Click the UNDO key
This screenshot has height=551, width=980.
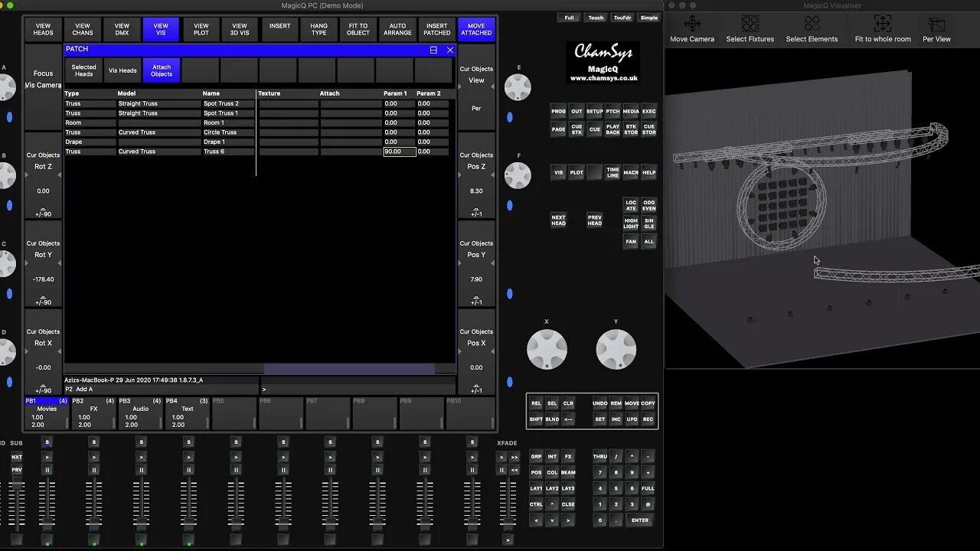coord(599,403)
